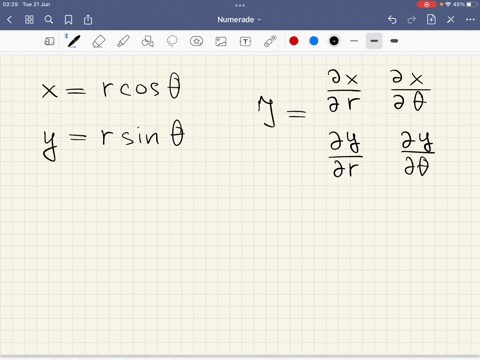The height and width of the screenshot is (360, 480).
Task: Bookmark the current page
Action: click(68, 20)
